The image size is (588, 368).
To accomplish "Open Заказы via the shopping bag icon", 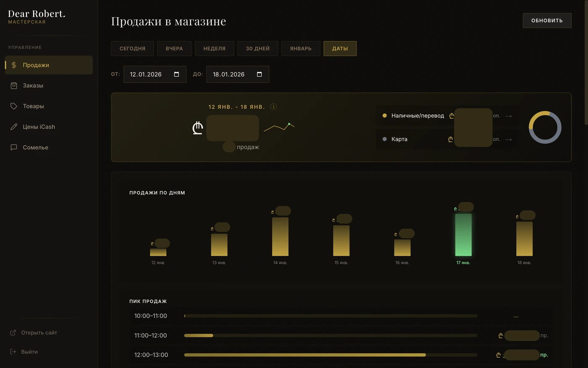I will point(14,85).
